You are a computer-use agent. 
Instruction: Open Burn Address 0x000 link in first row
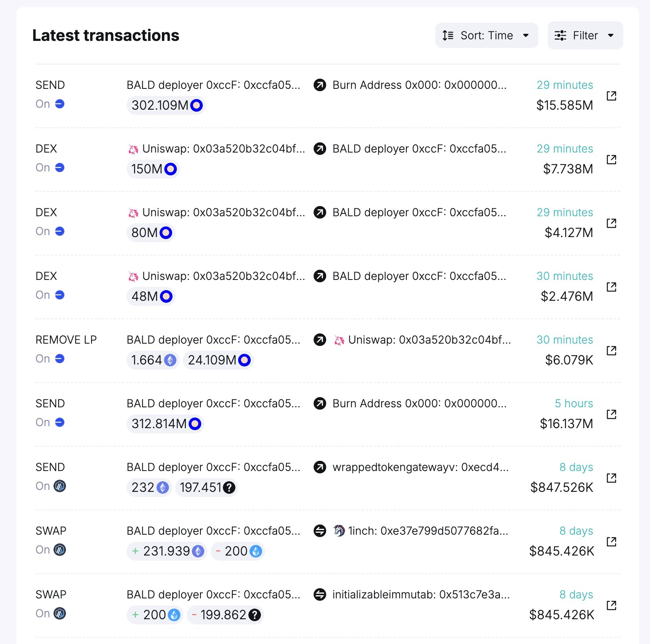(419, 85)
